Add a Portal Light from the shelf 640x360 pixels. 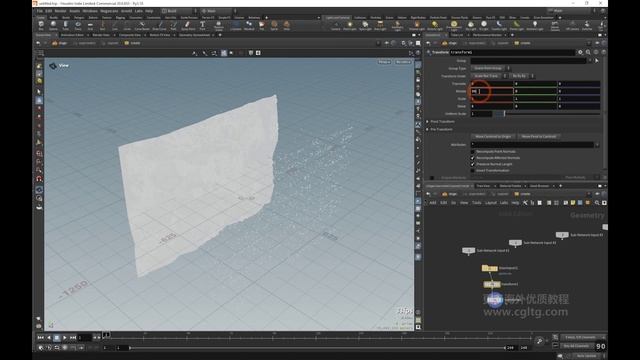pos(516,26)
